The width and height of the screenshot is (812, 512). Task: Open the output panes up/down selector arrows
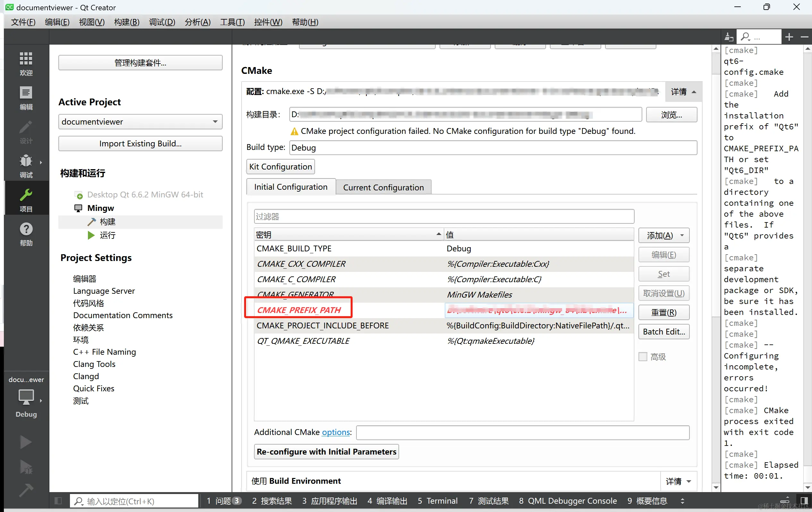point(682,501)
